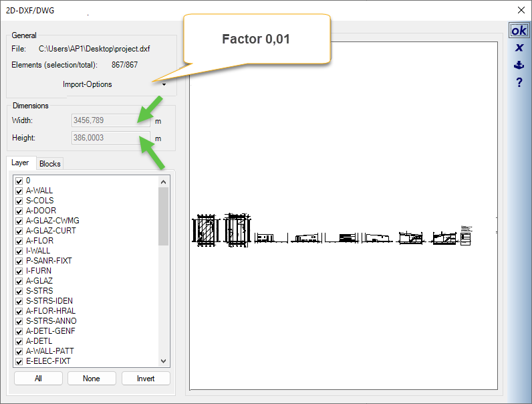Click the anchor icon in the sidebar

pyautogui.click(x=519, y=66)
